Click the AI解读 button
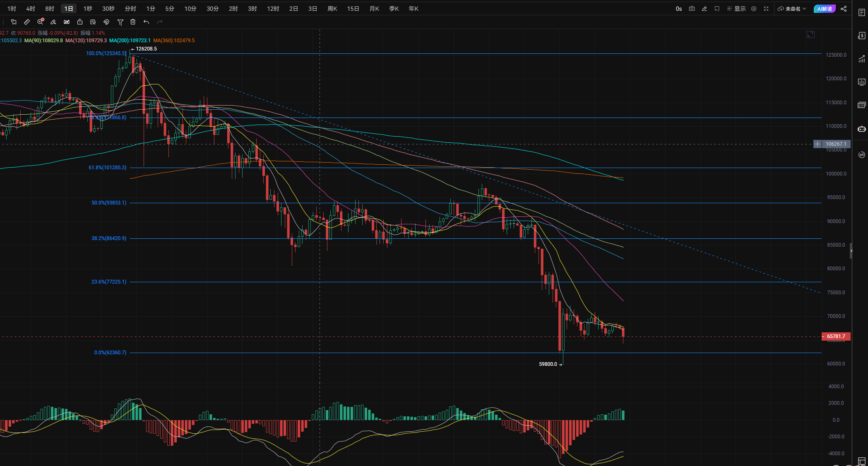This screenshot has width=868, height=466. point(825,9)
